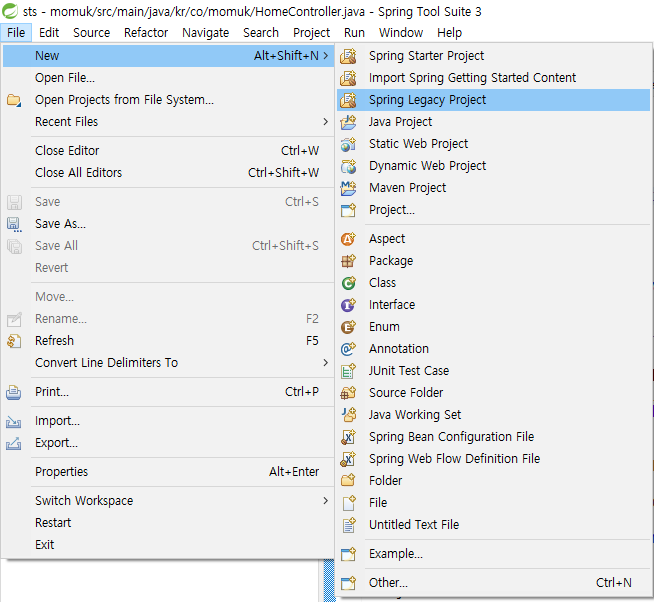Choose Exit in File menu
This screenshot has height=602, width=654.
pyautogui.click(x=169, y=545)
